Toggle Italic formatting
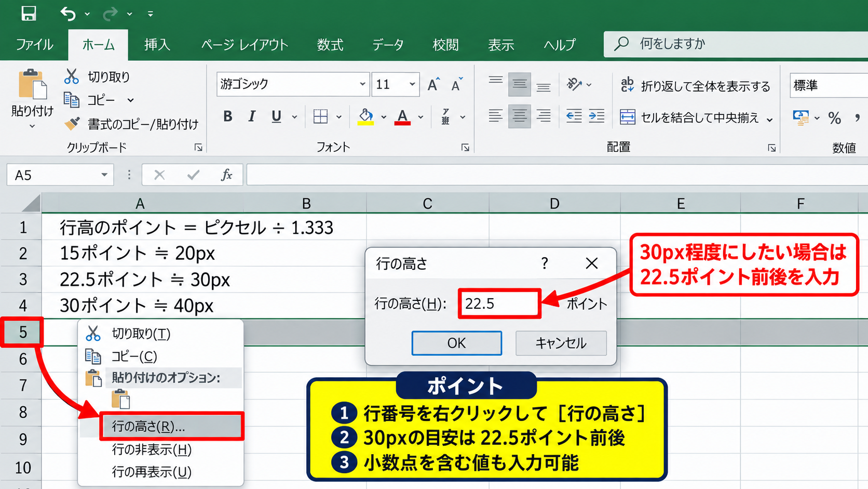The width and height of the screenshot is (868, 489). click(252, 116)
